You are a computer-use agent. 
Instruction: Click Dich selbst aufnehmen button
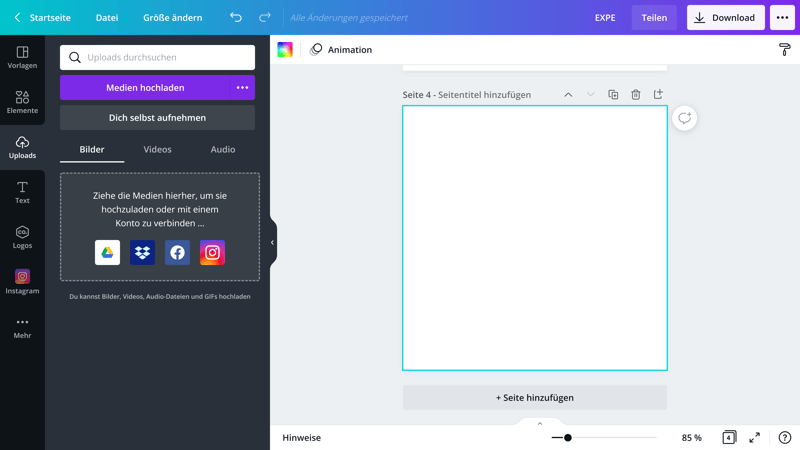click(x=157, y=117)
